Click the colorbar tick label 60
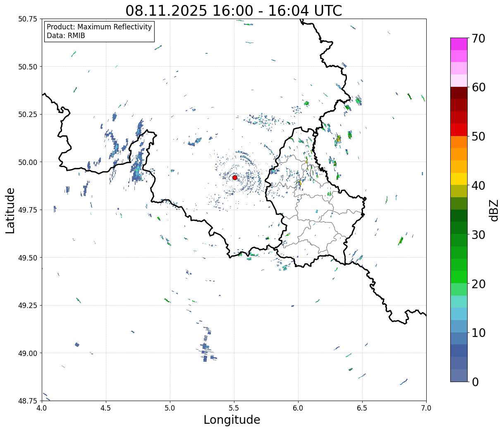504x430 pixels. 478,87
